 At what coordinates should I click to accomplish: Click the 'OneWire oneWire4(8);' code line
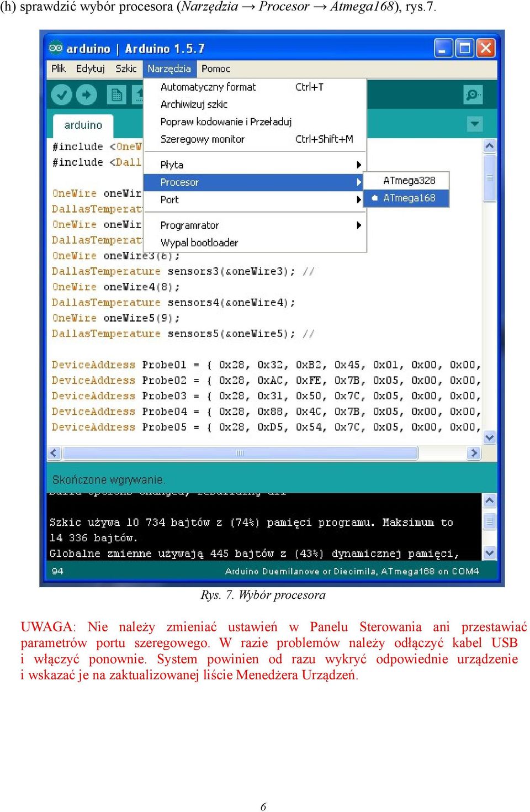[x=115, y=287]
